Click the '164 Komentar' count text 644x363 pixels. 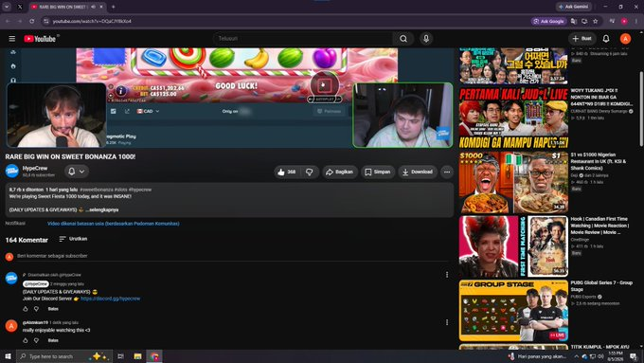[27, 240]
